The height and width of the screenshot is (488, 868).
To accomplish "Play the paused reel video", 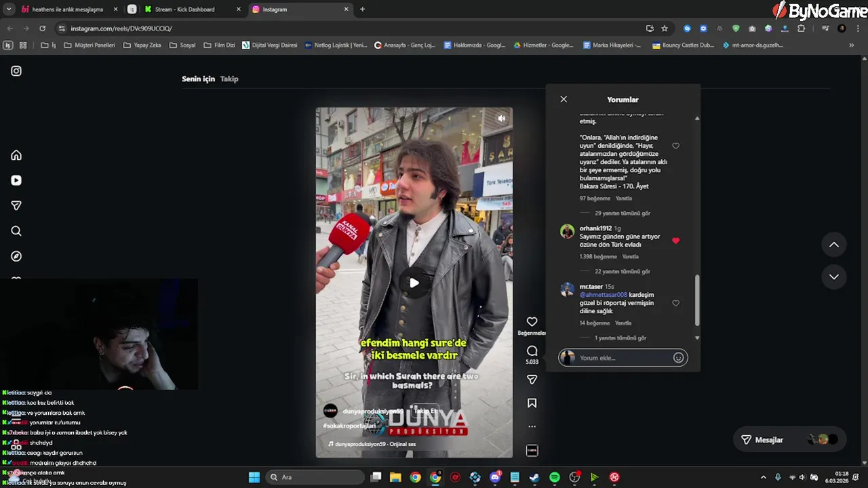I will pos(414,283).
